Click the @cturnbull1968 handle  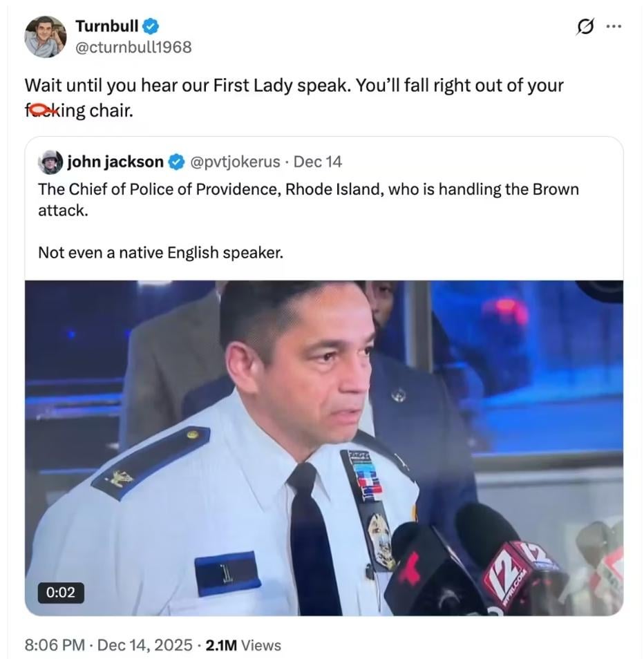click(133, 47)
